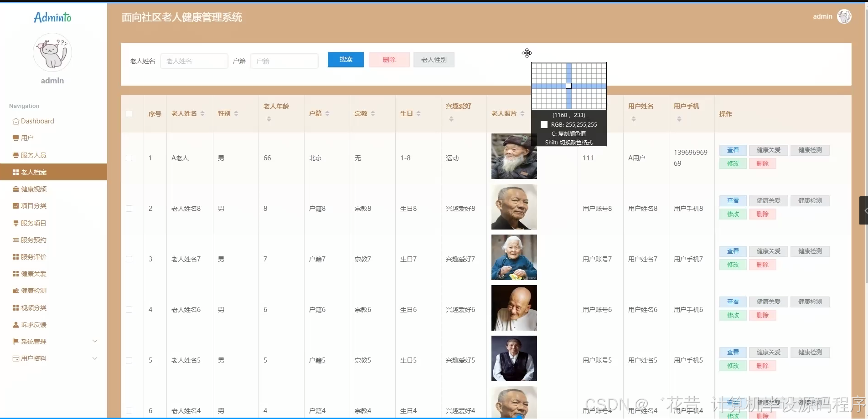Image resolution: width=868 pixels, height=419 pixels.
Task: Click the 139696969 phone number cell
Action: (691, 158)
